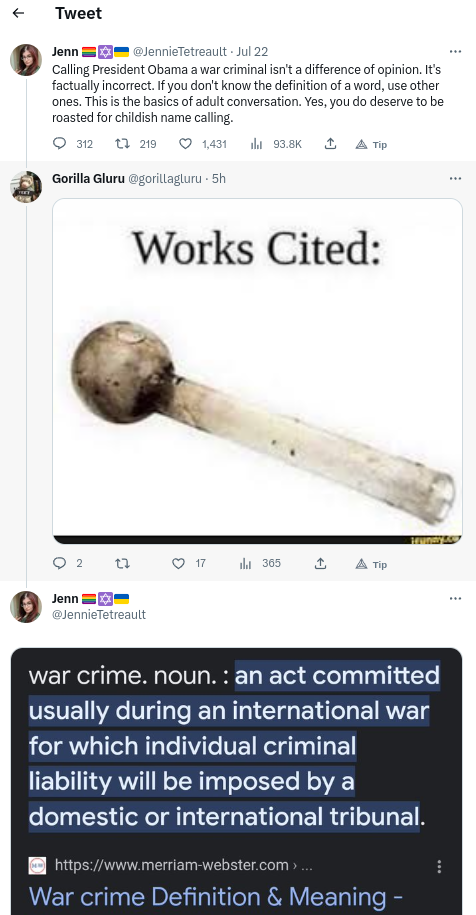Open the War crime Definition & Meaning link
The height and width of the screenshot is (915, 476).
tap(216, 896)
